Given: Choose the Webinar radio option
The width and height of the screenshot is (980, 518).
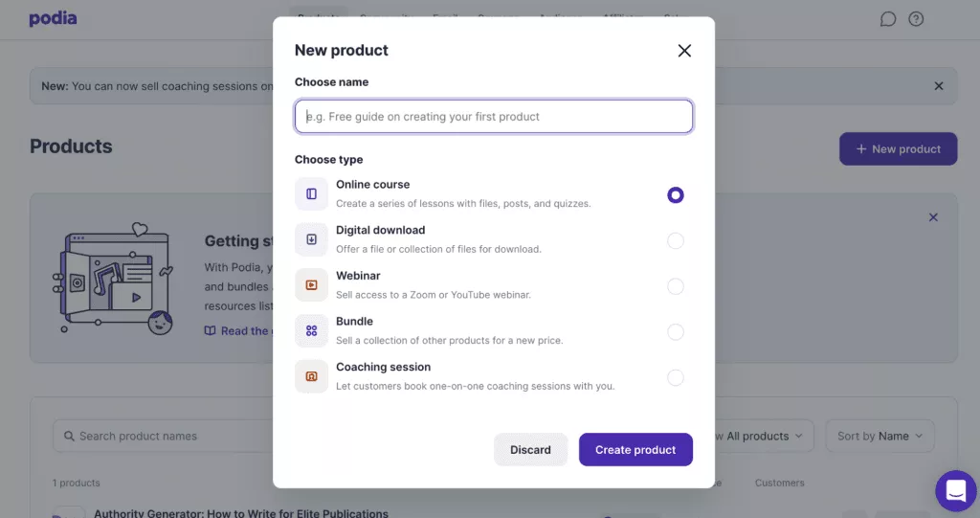Looking at the screenshot, I should (675, 286).
